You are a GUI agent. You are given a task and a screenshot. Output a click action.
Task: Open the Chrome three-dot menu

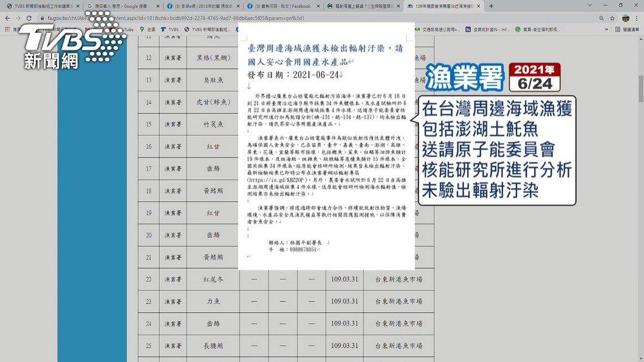point(637,18)
